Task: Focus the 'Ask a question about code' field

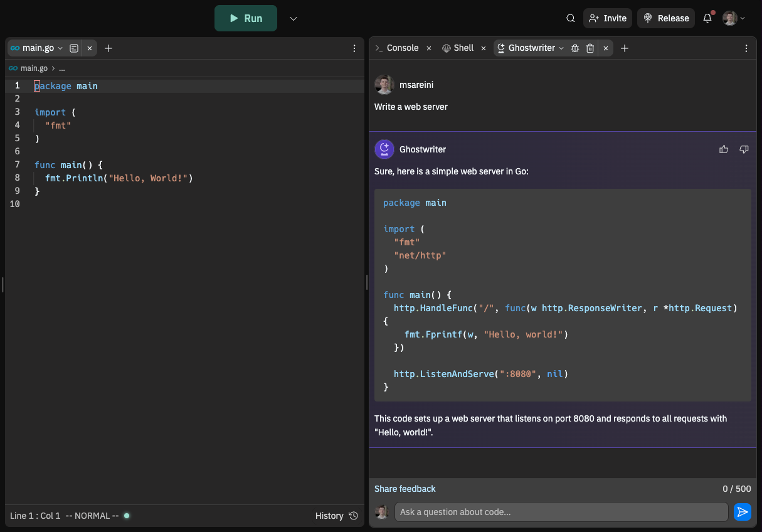Action: pyautogui.click(x=561, y=512)
